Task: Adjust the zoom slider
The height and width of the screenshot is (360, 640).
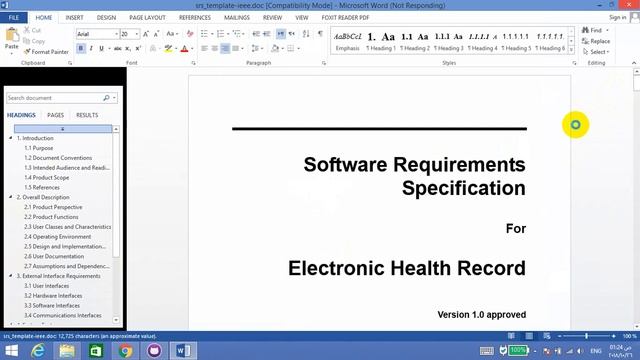Action: [586, 336]
